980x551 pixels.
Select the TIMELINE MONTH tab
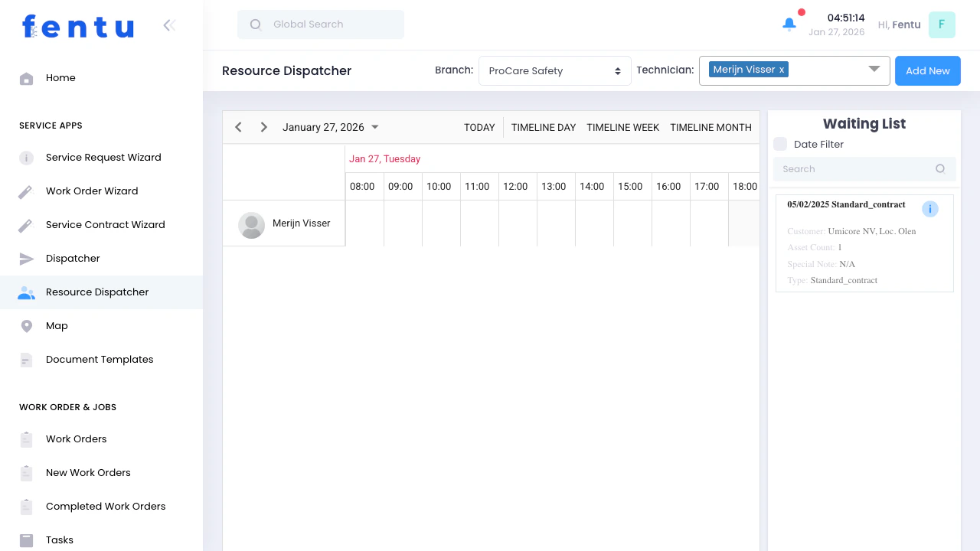click(710, 127)
